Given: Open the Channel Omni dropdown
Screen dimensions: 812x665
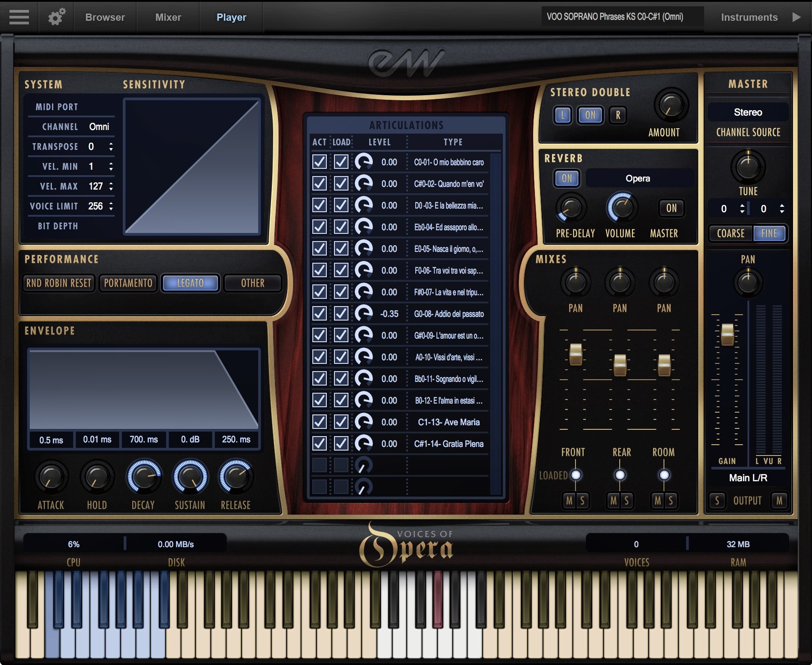Looking at the screenshot, I should point(99,126).
